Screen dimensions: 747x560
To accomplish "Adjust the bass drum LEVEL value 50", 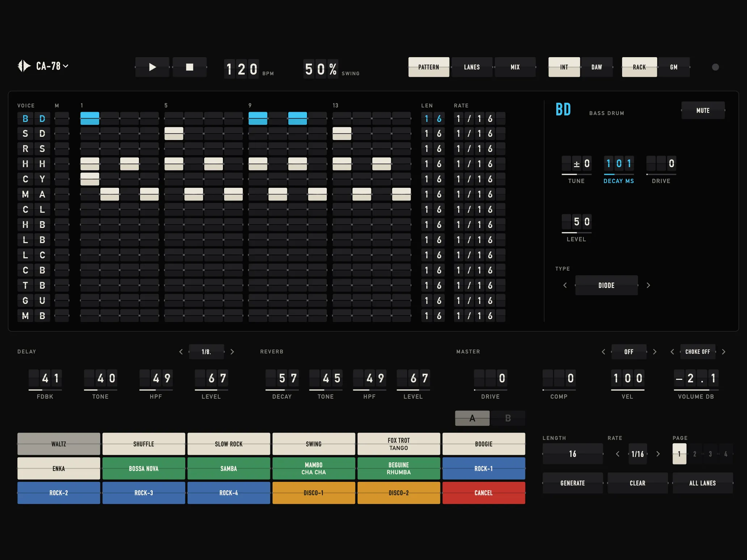I will [577, 221].
